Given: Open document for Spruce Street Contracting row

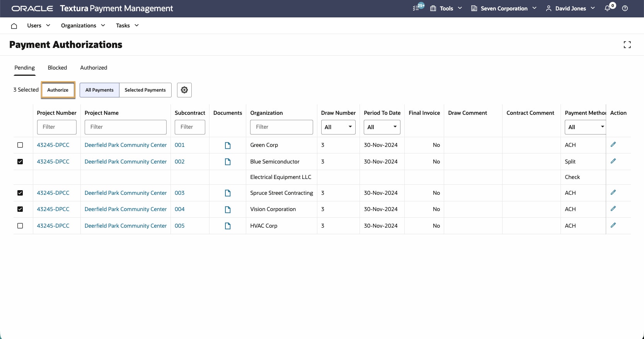Looking at the screenshot, I should 228,193.
